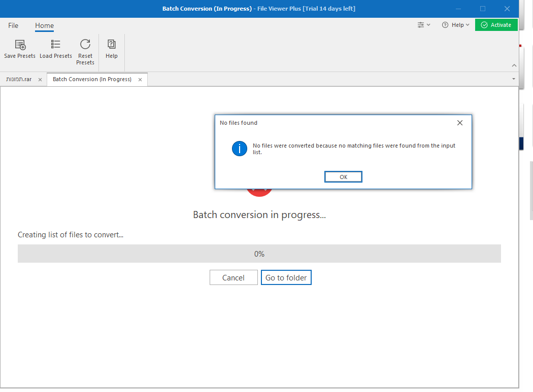Screen dimensions: 533x392
Task: Close the Batch Conversion tab
Action: pyautogui.click(x=140, y=80)
